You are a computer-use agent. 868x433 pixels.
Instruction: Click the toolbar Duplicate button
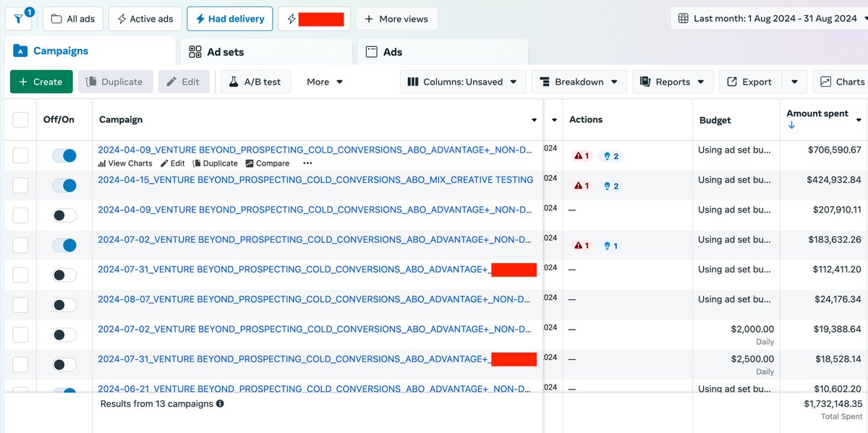pos(115,82)
